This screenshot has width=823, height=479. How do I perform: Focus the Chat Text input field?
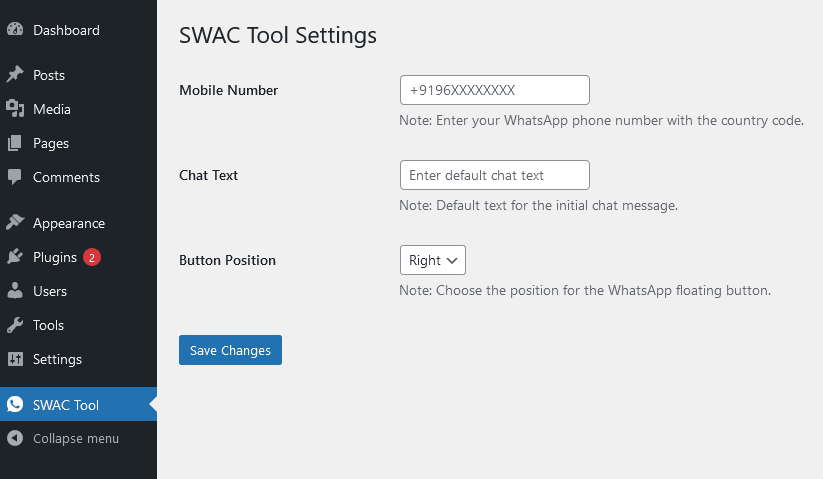point(494,175)
